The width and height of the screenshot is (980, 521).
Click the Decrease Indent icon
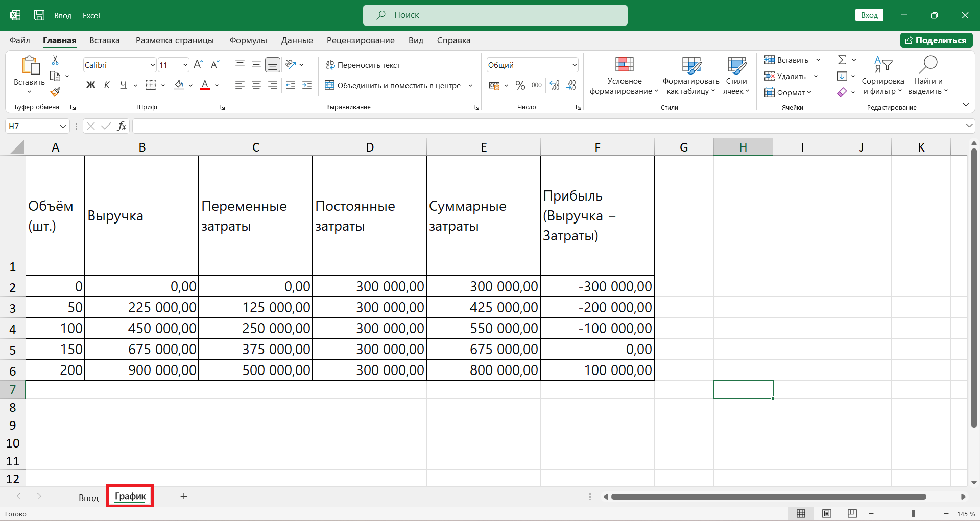pyautogui.click(x=291, y=85)
